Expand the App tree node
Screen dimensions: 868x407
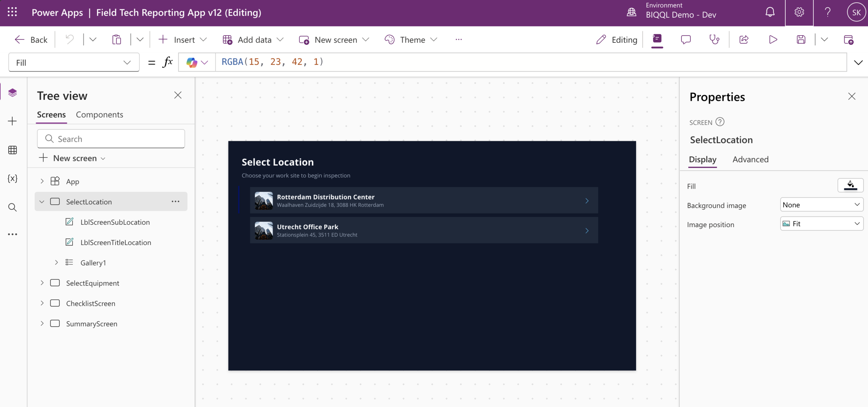point(42,181)
